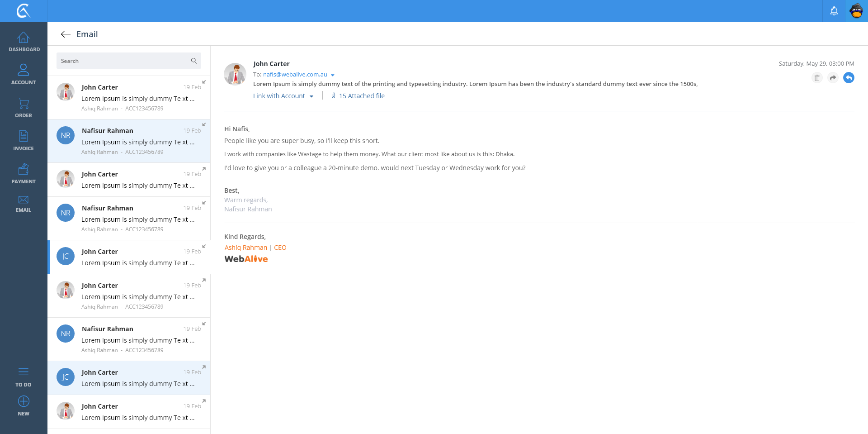The image size is (868, 434).
Task: Click the search magnifier icon
Action: tap(194, 61)
